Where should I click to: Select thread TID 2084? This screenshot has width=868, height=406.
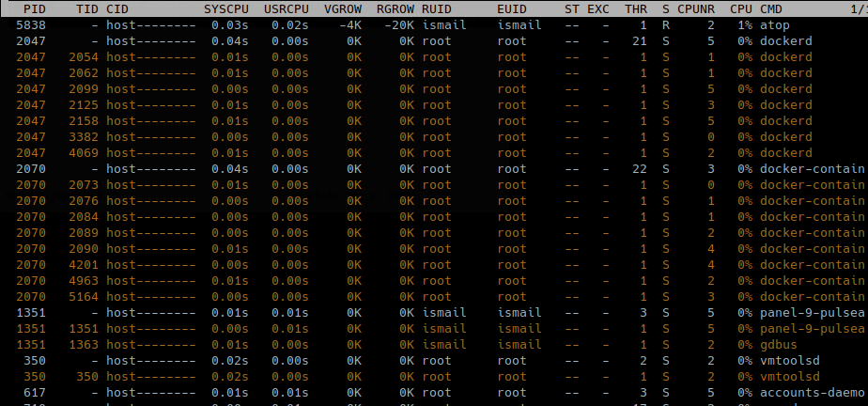tap(83, 217)
